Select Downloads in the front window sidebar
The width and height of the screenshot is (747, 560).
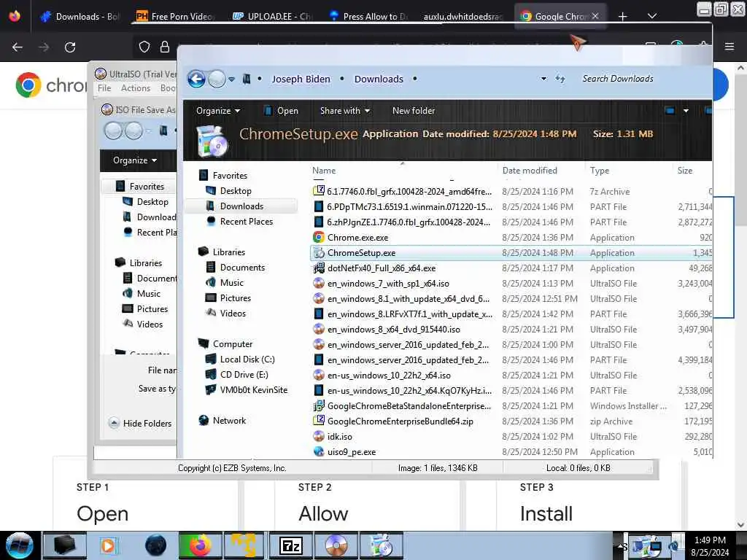pyautogui.click(x=241, y=206)
